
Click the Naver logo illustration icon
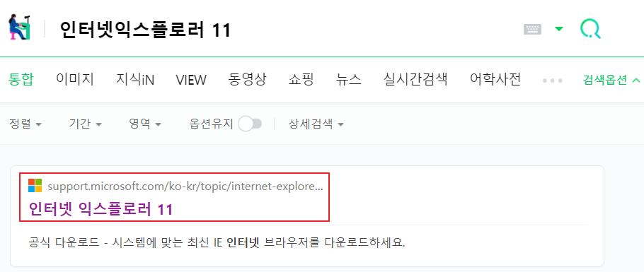click(x=20, y=27)
